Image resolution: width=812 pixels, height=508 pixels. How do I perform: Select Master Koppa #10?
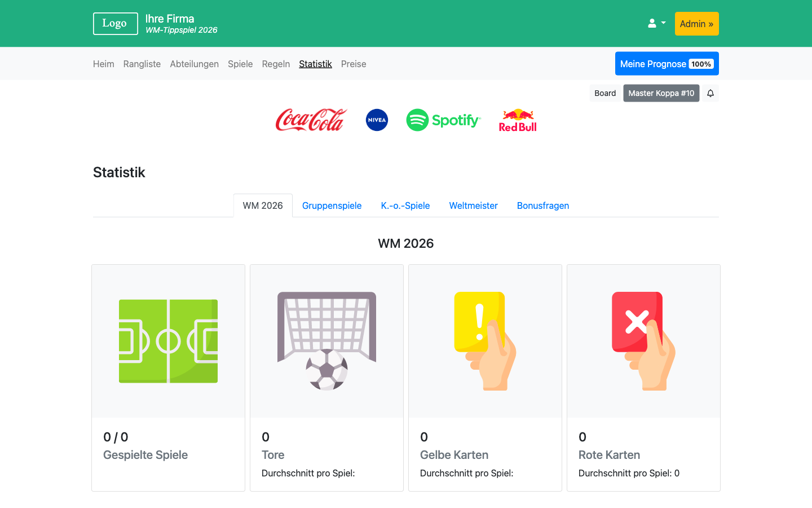coord(661,93)
